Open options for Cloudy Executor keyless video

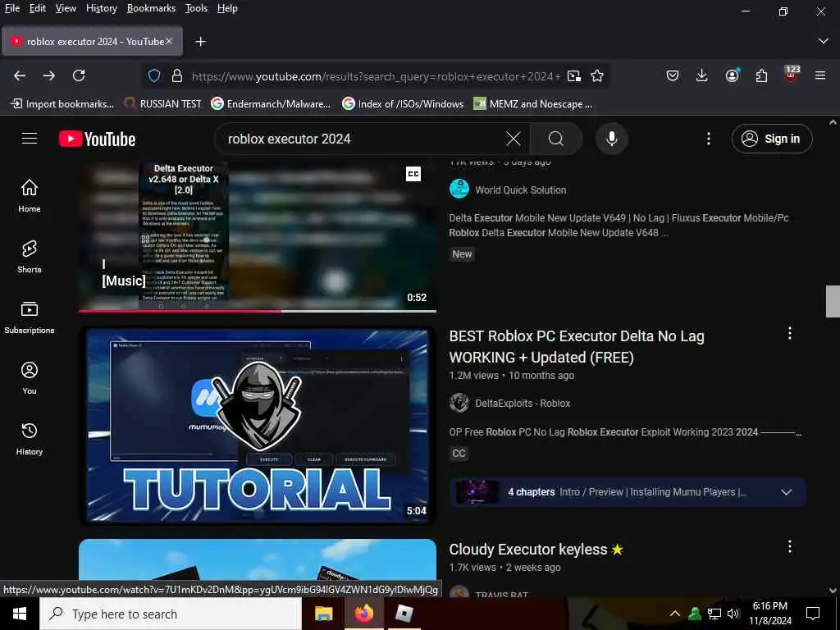(x=790, y=546)
